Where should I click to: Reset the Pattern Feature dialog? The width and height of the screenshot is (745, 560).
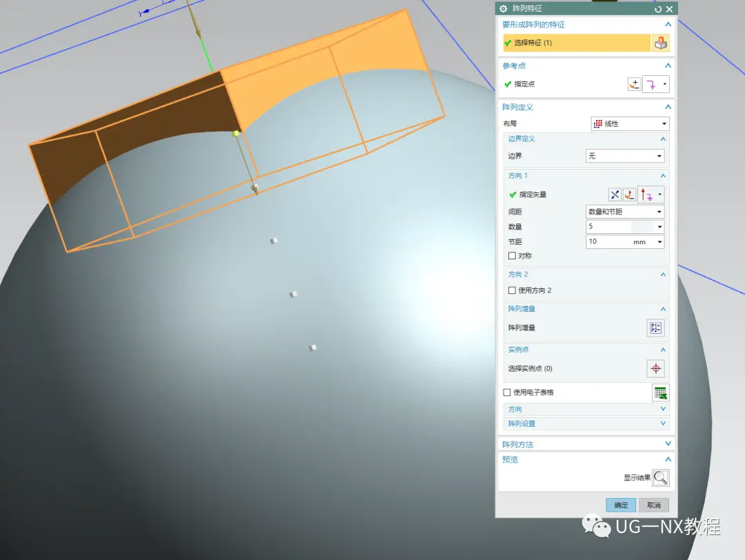(x=658, y=9)
